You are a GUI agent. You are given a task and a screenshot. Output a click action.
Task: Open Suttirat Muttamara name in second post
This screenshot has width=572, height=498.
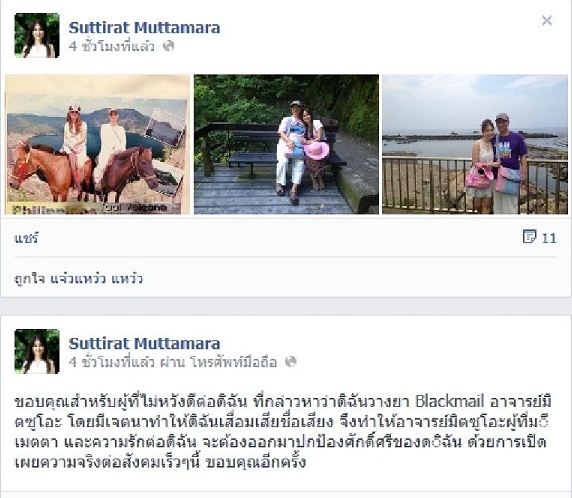pos(144,343)
